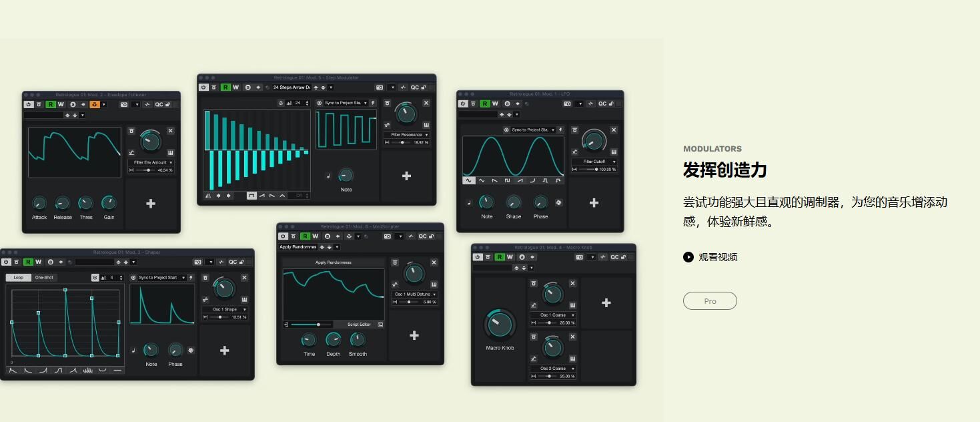Switch to Loop mode in Shaper
The width and height of the screenshot is (980, 422).
[18, 278]
